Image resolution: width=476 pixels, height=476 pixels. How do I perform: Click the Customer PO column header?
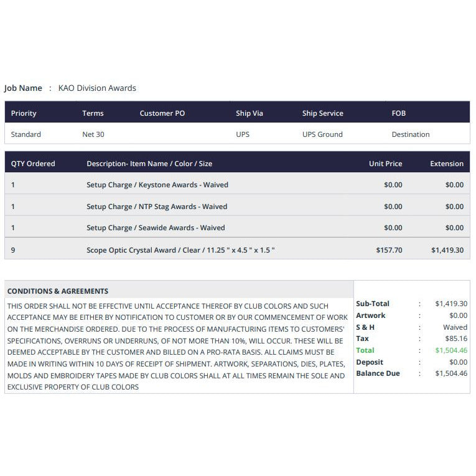pyautogui.click(x=162, y=113)
